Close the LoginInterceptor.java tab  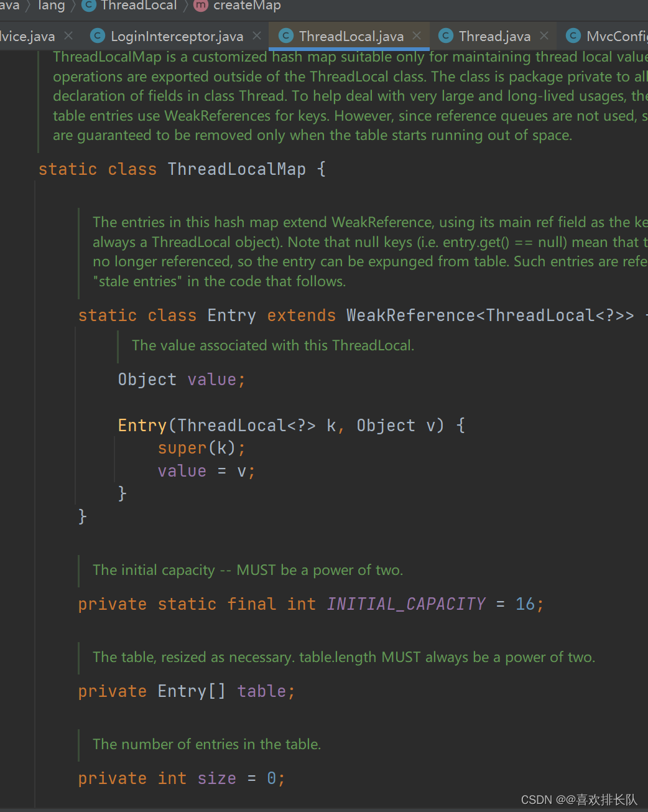tap(257, 35)
